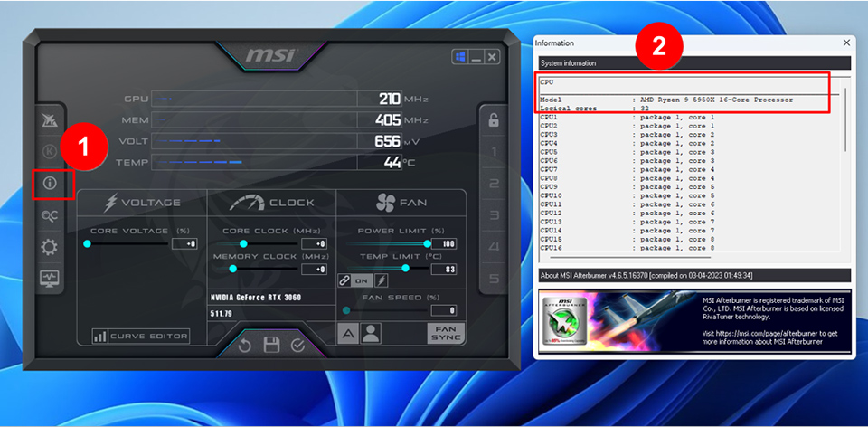868x427 pixels.
Task: Select profile slot 1
Action: click(x=494, y=151)
